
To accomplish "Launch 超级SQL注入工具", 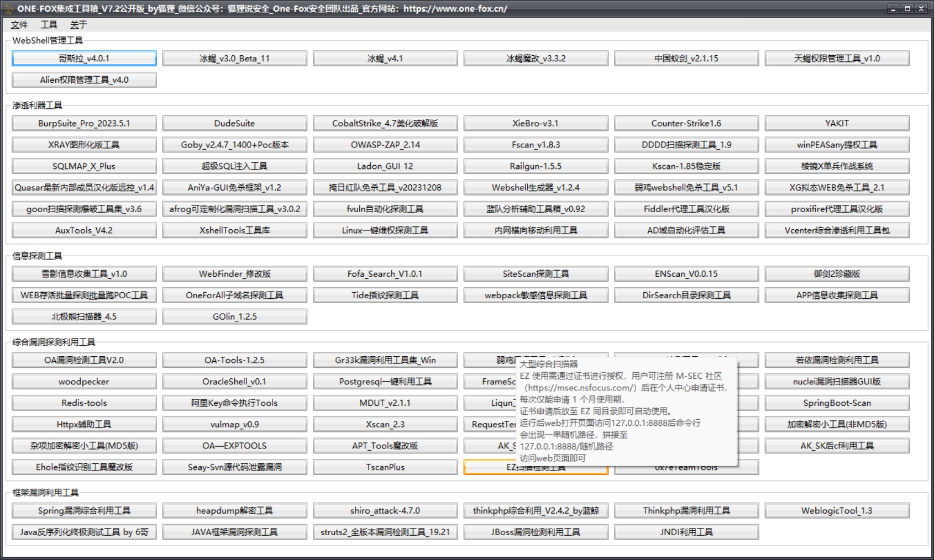I will point(235,166).
